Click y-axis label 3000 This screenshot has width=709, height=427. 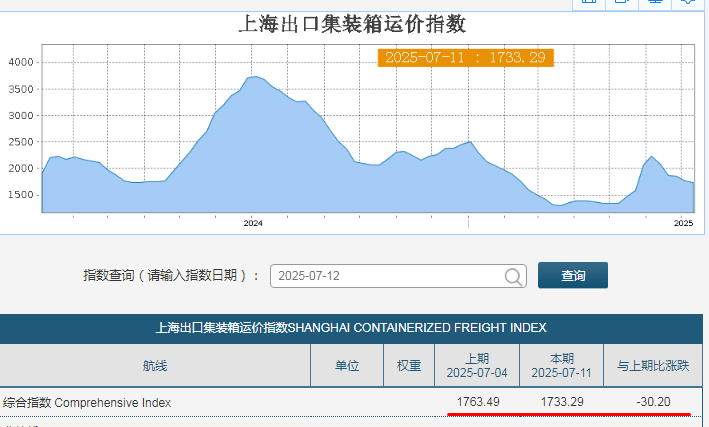21,115
